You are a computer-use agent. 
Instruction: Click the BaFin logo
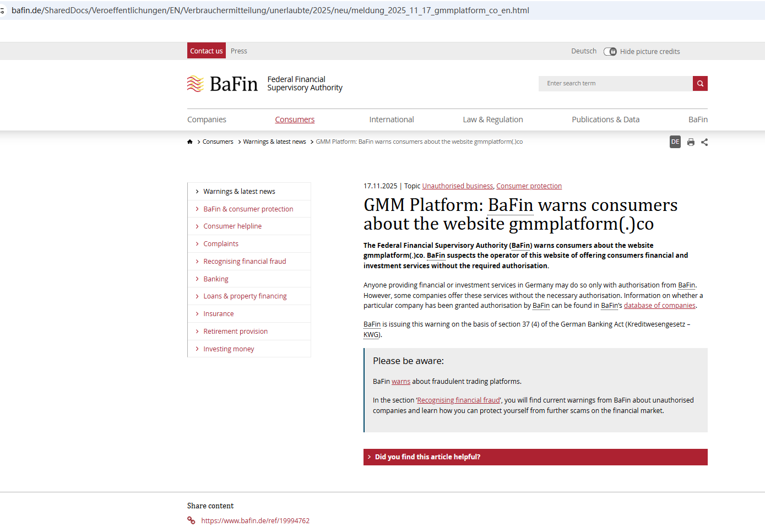tap(223, 84)
